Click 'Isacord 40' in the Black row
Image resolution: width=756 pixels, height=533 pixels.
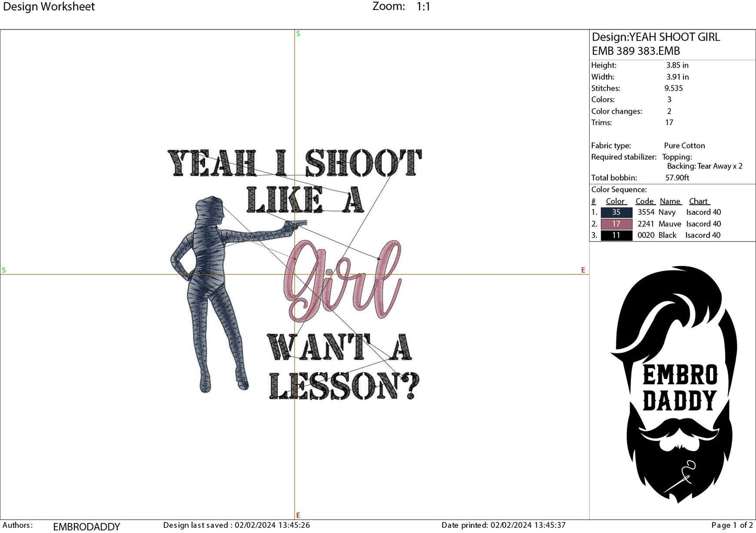click(x=703, y=235)
